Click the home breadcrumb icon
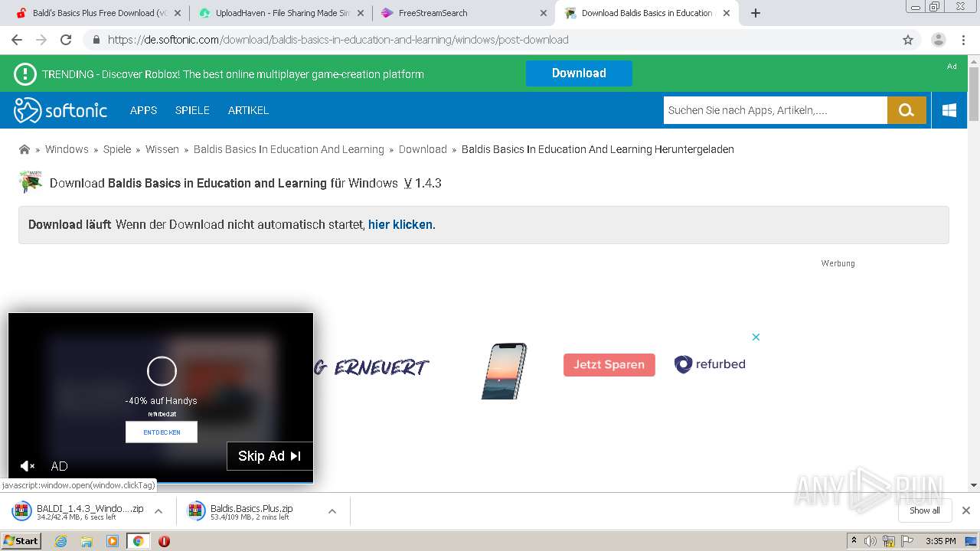Viewport: 980px width, 551px height. (x=24, y=149)
